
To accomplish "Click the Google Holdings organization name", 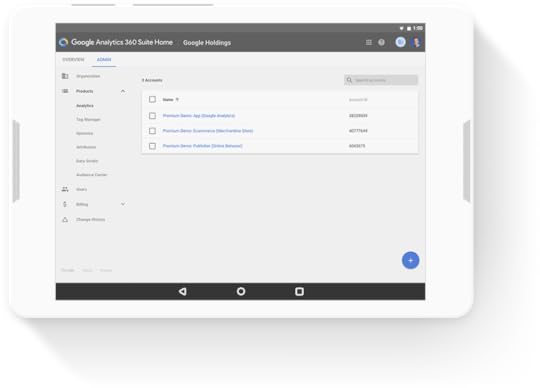I will [207, 43].
